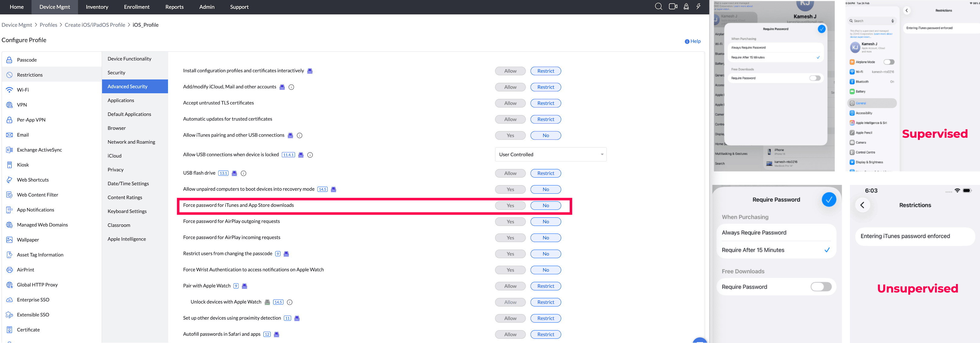Select the Wallpaper sidebar icon
980x343 pixels.
point(9,240)
